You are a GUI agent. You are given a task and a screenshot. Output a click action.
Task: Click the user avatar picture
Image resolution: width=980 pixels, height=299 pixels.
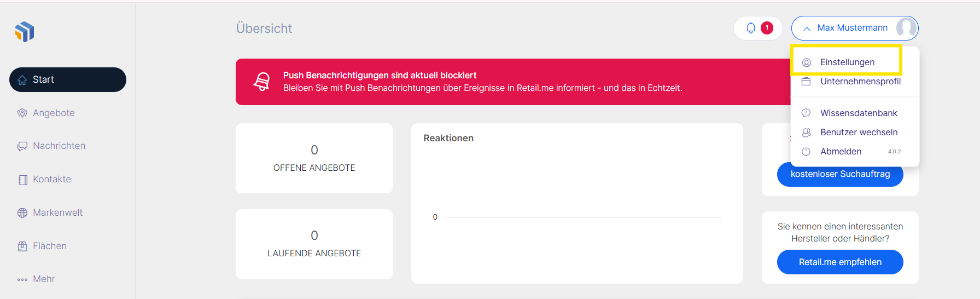click(906, 28)
